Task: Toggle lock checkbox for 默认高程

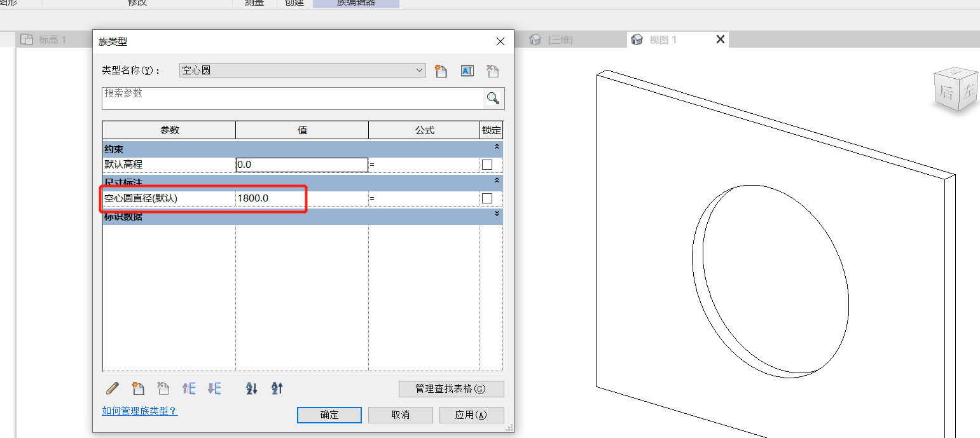Action: click(x=487, y=165)
